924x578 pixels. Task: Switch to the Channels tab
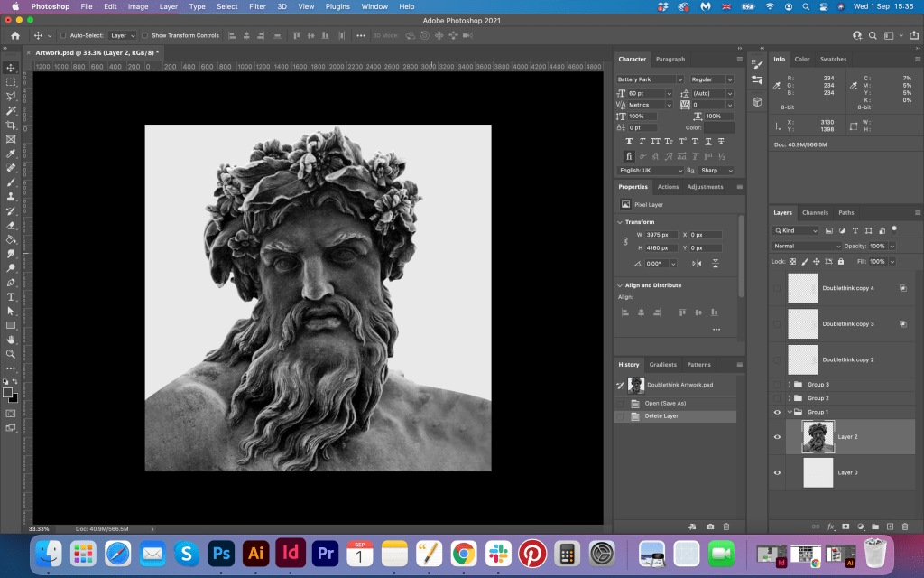815,213
